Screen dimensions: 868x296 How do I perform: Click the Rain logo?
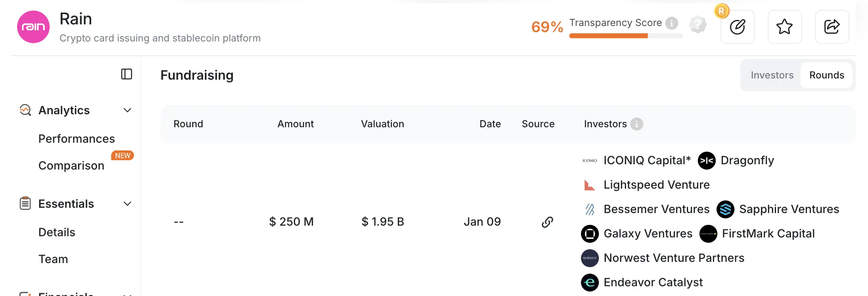33,27
